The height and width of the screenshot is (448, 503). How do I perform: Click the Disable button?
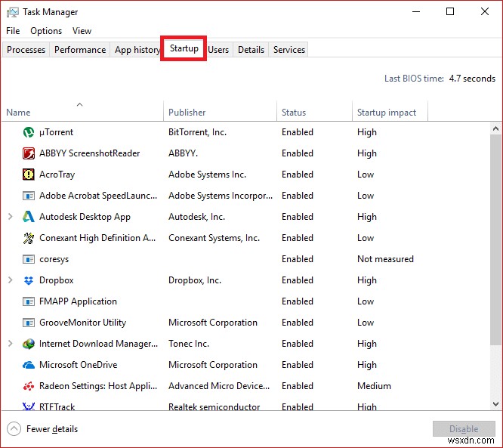(x=464, y=429)
